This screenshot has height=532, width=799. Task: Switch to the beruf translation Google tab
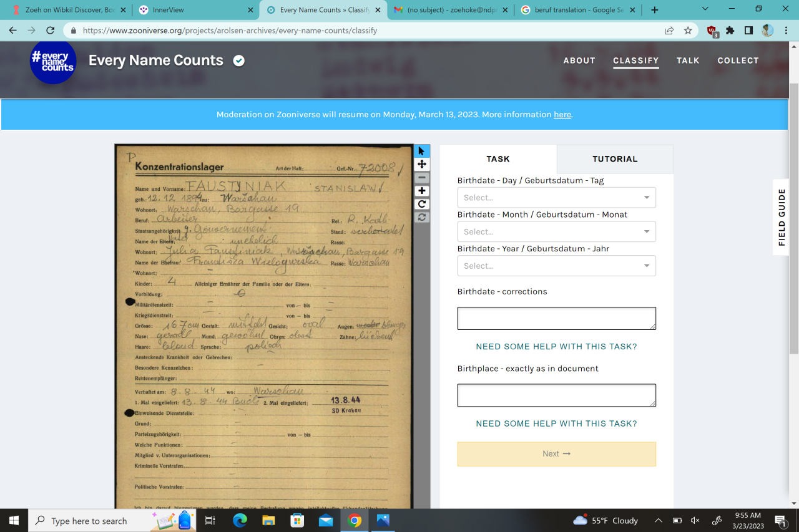pos(577,10)
